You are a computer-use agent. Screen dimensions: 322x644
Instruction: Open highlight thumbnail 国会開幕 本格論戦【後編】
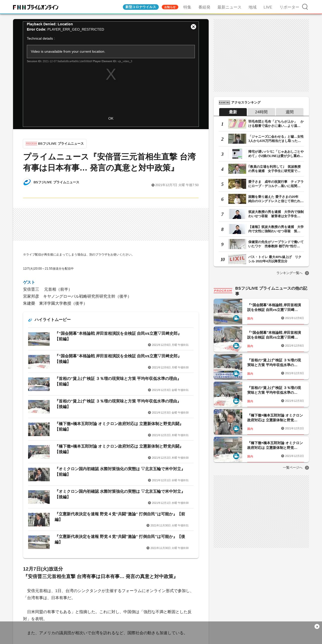pyautogui.click(x=39, y=362)
